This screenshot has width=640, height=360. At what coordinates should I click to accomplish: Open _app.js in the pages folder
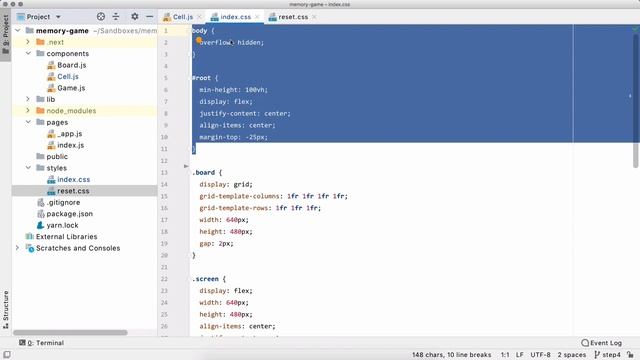[69, 133]
